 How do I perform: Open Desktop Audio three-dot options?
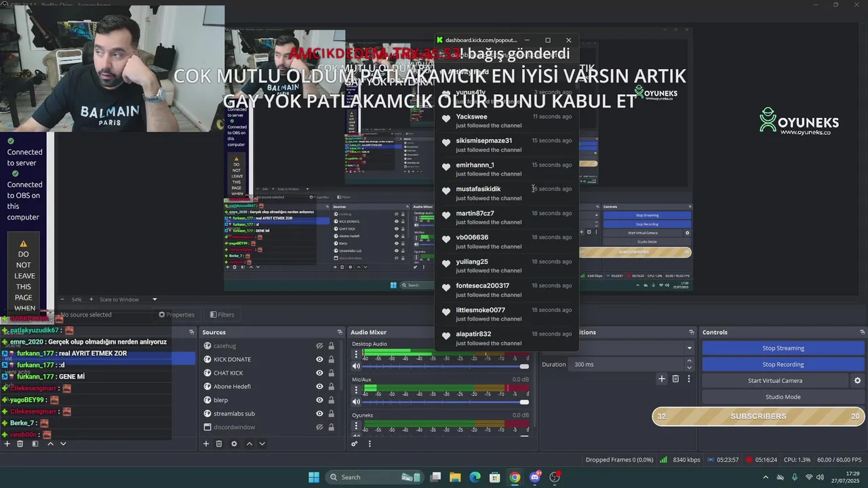(x=356, y=354)
